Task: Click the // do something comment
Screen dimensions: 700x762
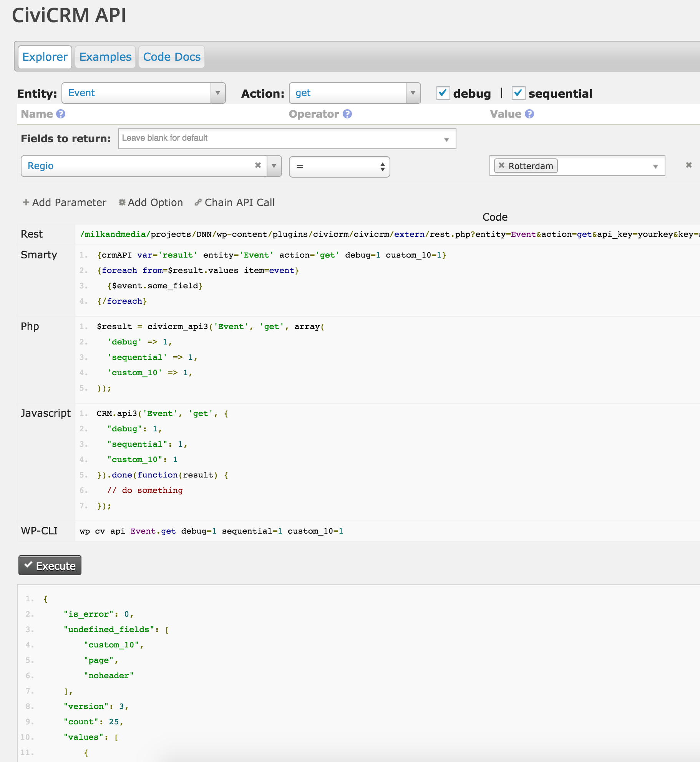Action: click(x=145, y=491)
